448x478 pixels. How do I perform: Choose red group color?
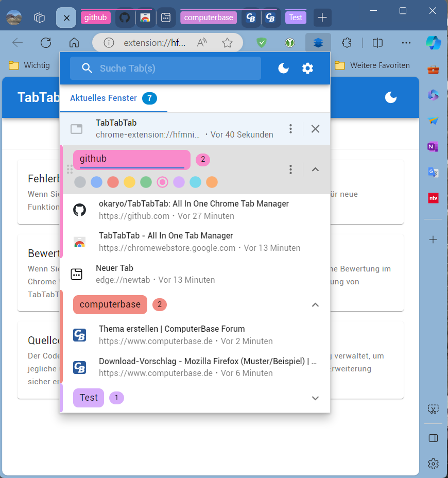click(113, 182)
